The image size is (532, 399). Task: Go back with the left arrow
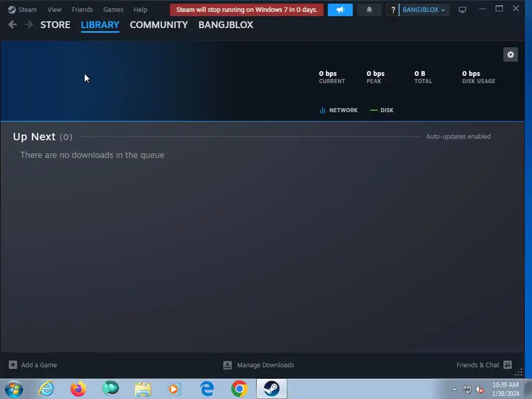pos(12,24)
